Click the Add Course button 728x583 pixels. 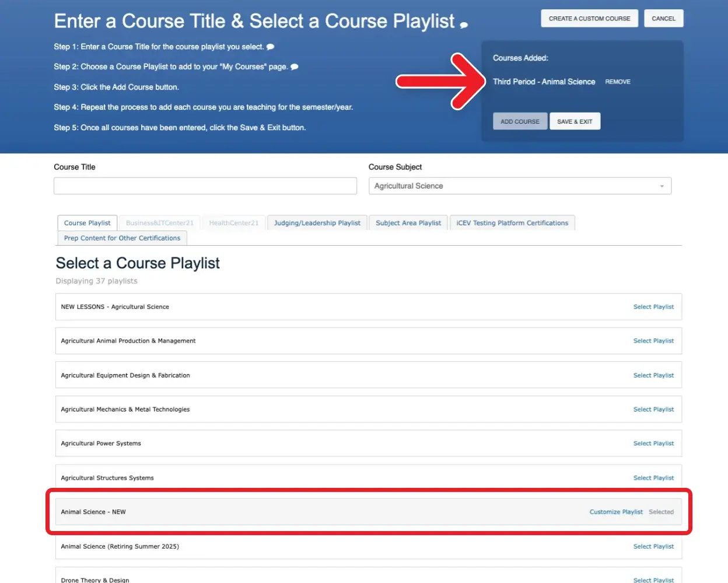[x=520, y=121]
